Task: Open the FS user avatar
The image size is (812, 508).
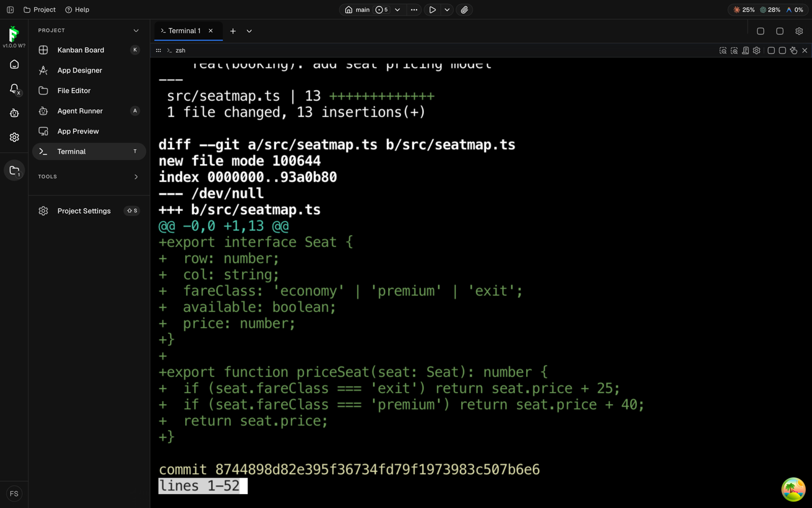Action: tap(14, 493)
